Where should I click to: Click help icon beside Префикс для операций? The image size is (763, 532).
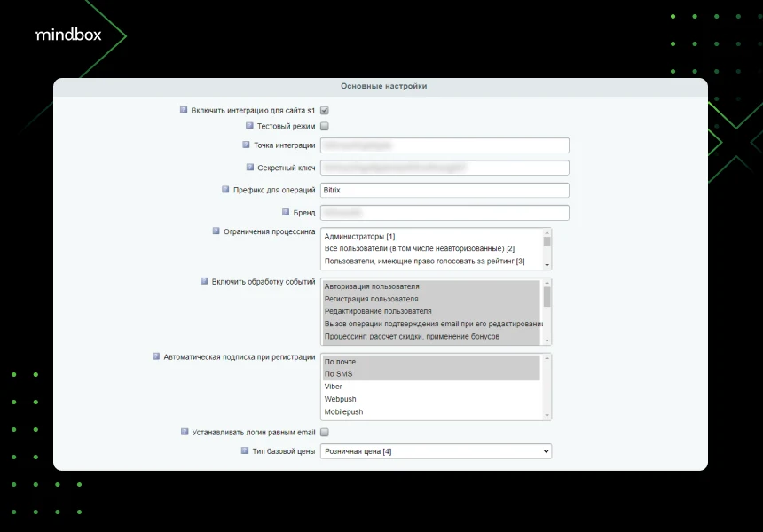pos(225,189)
